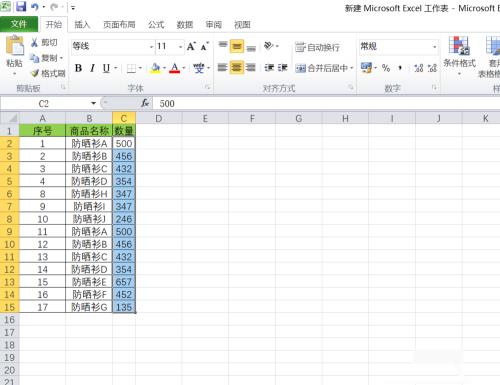Open the 公式 ribbon tab
Image resolution: width=500 pixels, height=385 pixels.
[156, 24]
